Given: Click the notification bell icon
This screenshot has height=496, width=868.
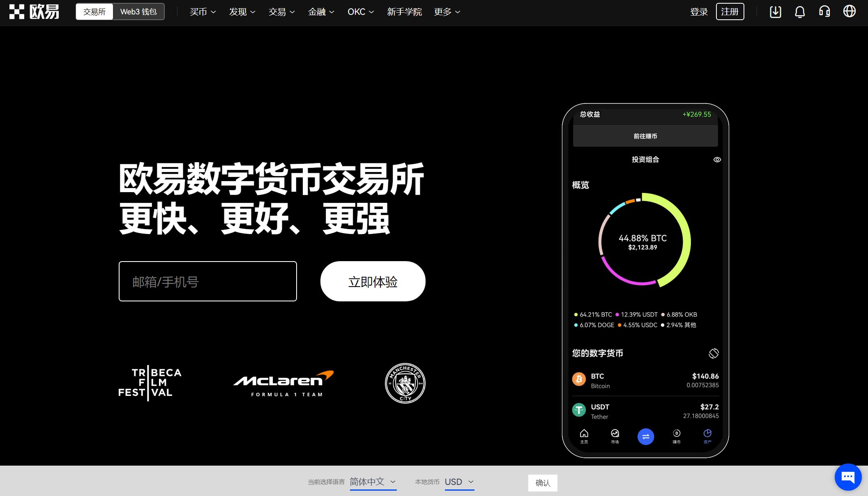Looking at the screenshot, I should click(800, 11).
